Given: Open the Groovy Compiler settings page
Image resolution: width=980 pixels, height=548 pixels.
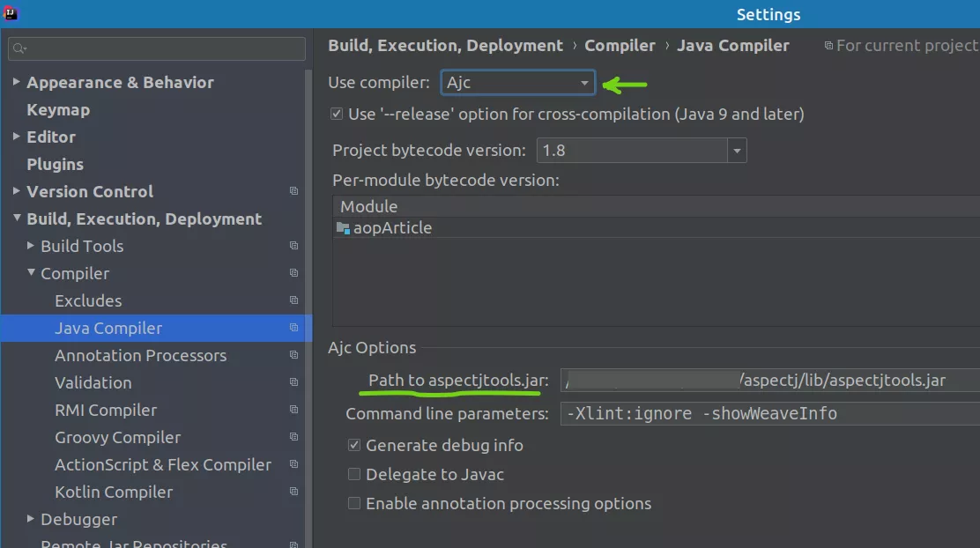Looking at the screenshot, I should click(x=117, y=438).
